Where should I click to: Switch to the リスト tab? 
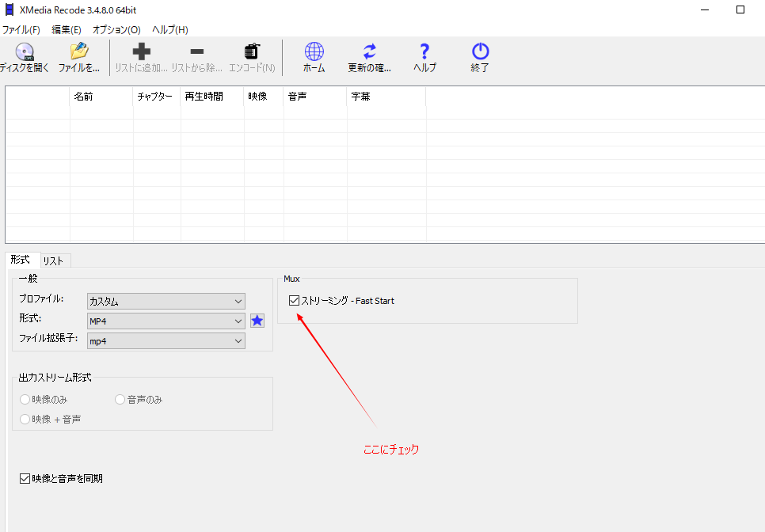click(53, 261)
